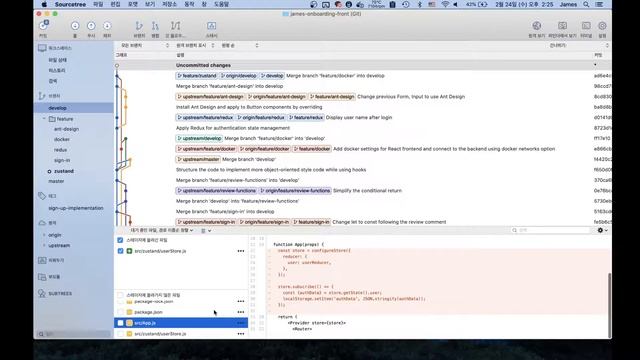Open the File menu (파일)
The image size is (640, 360).
(x=98, y=4)
